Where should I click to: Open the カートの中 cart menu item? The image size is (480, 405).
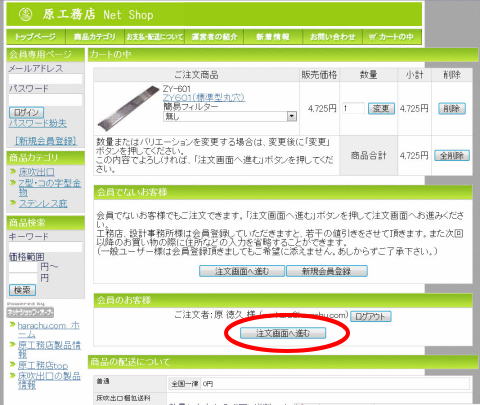pos(391,37)
